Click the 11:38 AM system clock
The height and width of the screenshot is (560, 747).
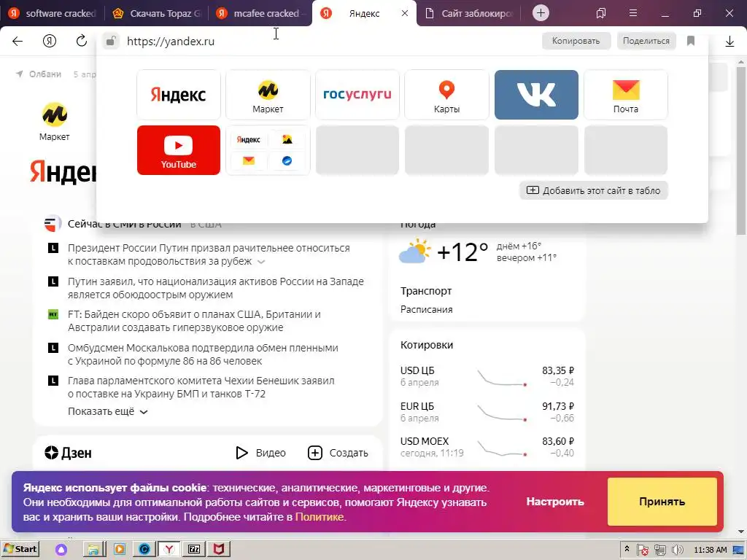point(711,550)
